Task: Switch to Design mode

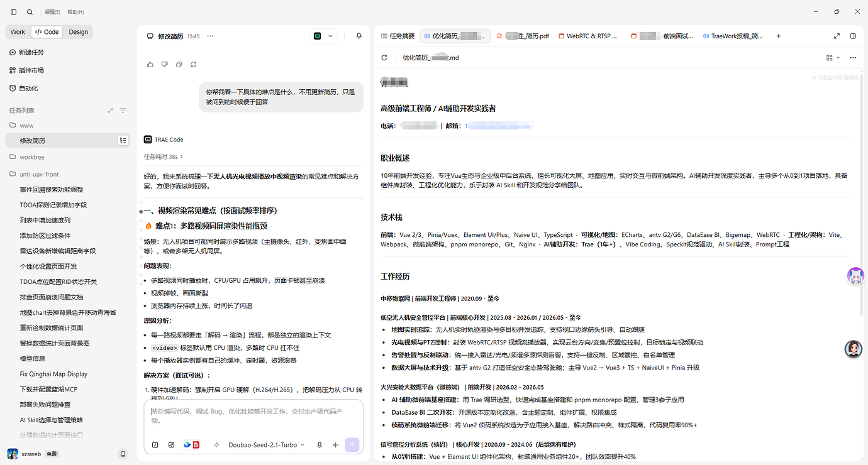Action: 79,32
